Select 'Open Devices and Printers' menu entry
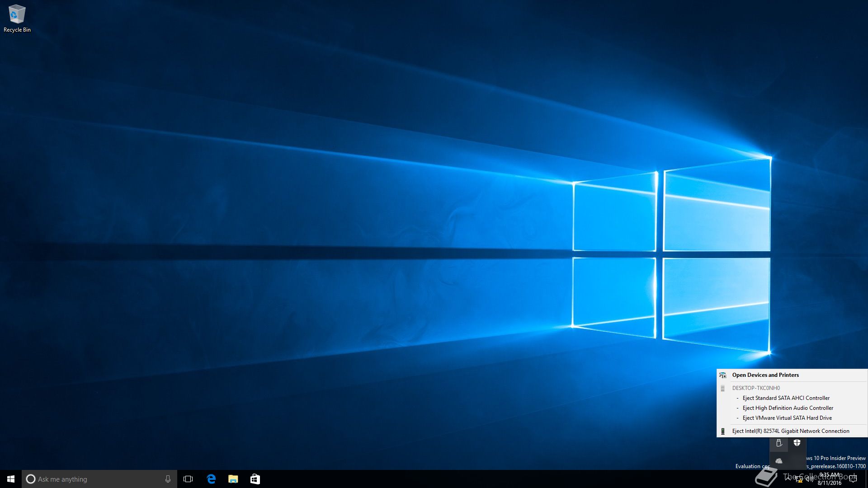The height and width of the screenshot is (488, 868). [792, 375]
